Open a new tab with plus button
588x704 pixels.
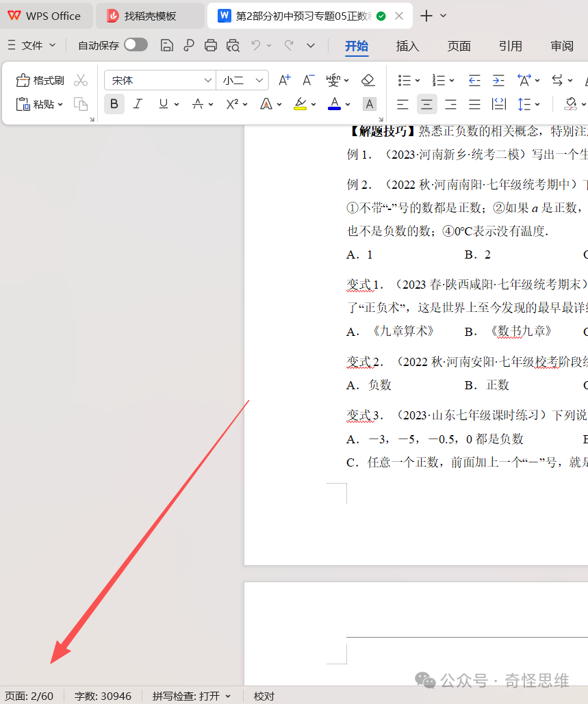(426, 16)
